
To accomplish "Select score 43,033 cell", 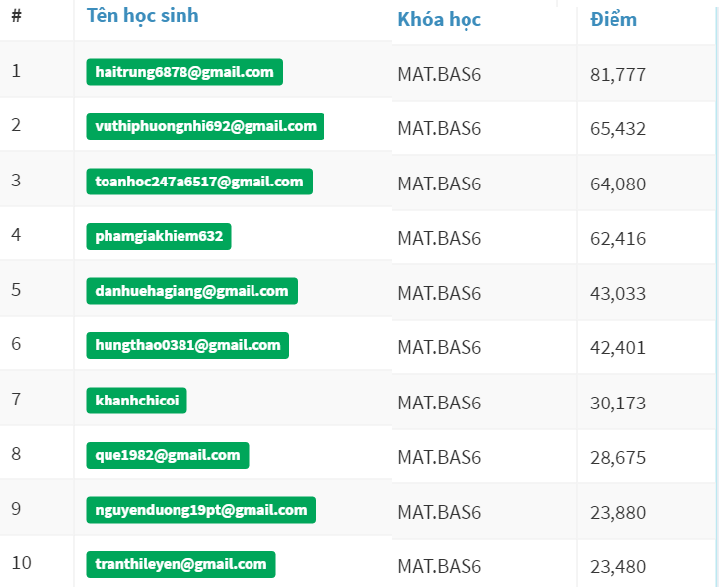I will [617, 294].
